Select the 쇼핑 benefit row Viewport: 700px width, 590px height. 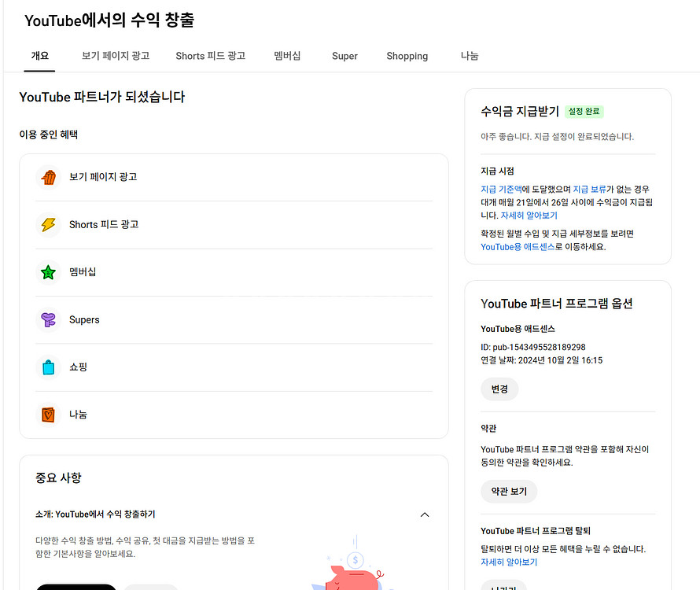[x=234, y=367]
